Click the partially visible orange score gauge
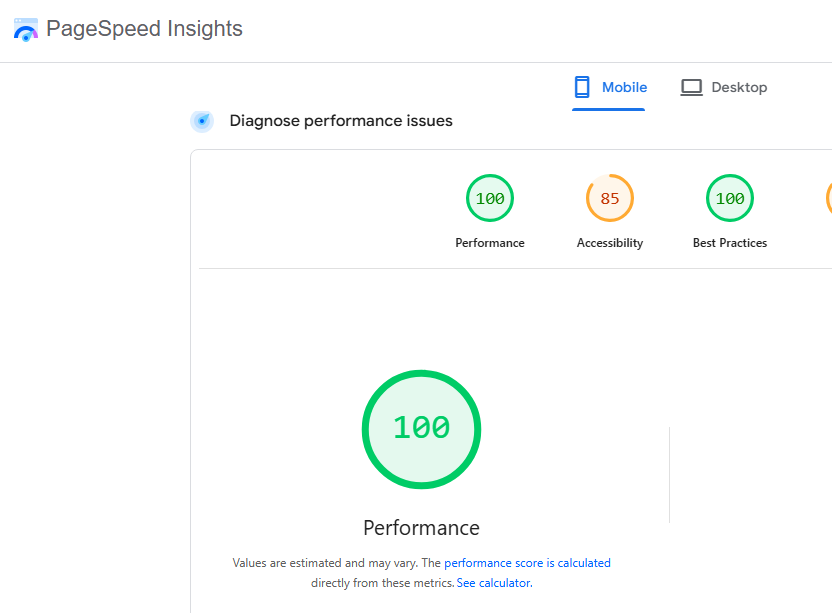Screen dimensions: 832x613 point(829,198)
